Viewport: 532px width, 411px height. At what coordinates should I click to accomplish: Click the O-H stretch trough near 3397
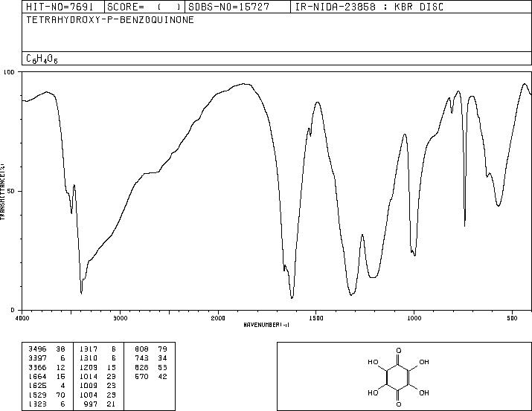pos(81,292)
